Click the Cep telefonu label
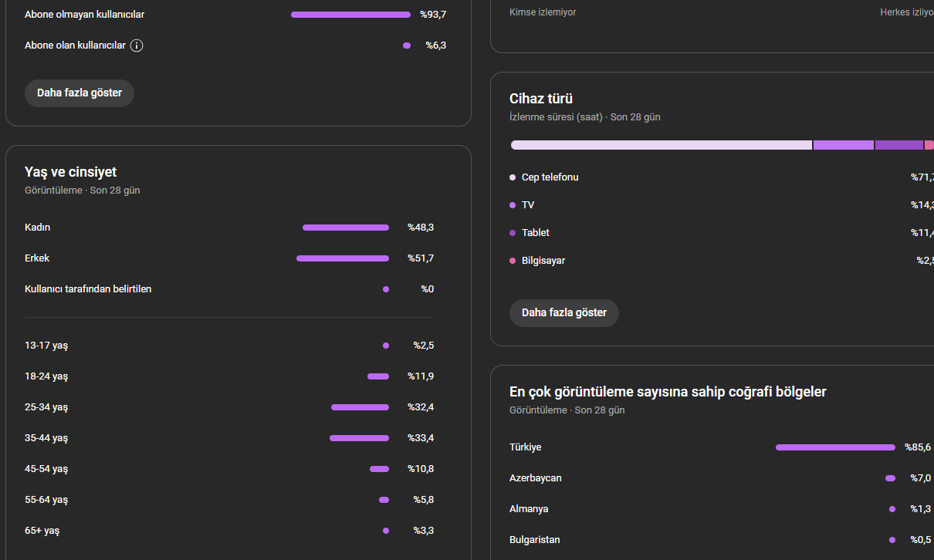The height and width of the screenshot is (560, 934). pyautogui.click(x=550, y=177)
